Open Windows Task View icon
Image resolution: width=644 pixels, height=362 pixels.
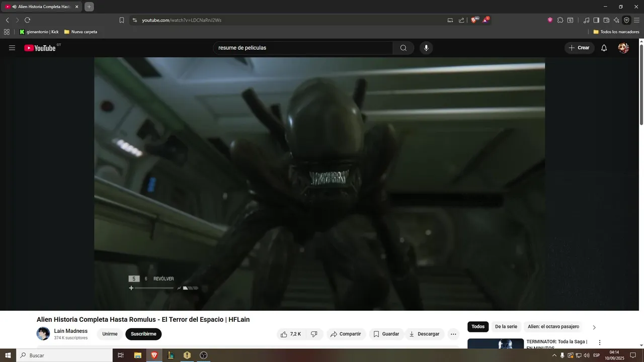pos(121,355)
